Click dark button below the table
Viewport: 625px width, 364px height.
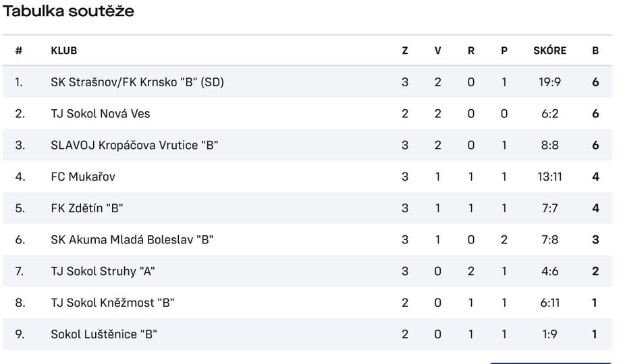(549, 362)
